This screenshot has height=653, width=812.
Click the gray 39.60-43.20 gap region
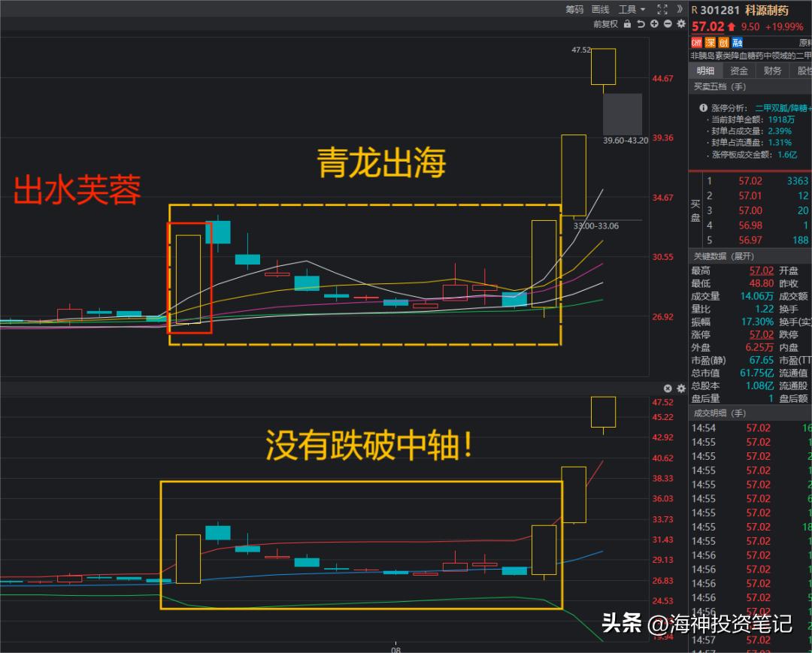tap(623, 114)
